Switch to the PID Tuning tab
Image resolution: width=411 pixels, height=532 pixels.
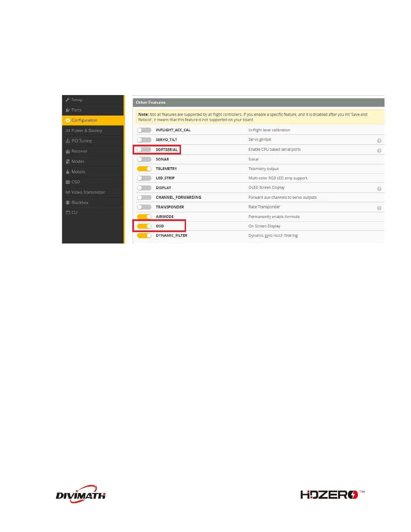(x=93, y=141)
